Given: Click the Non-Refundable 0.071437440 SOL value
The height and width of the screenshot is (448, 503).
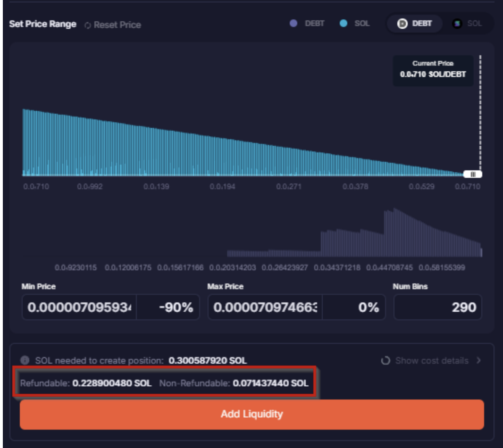Looking at the screenshot, I should 270,383.
